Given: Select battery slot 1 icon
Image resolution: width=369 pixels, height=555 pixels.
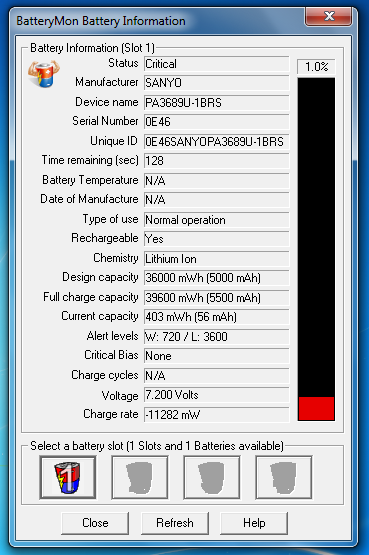Looking at the screenshot, I should [x=68, y=477].
